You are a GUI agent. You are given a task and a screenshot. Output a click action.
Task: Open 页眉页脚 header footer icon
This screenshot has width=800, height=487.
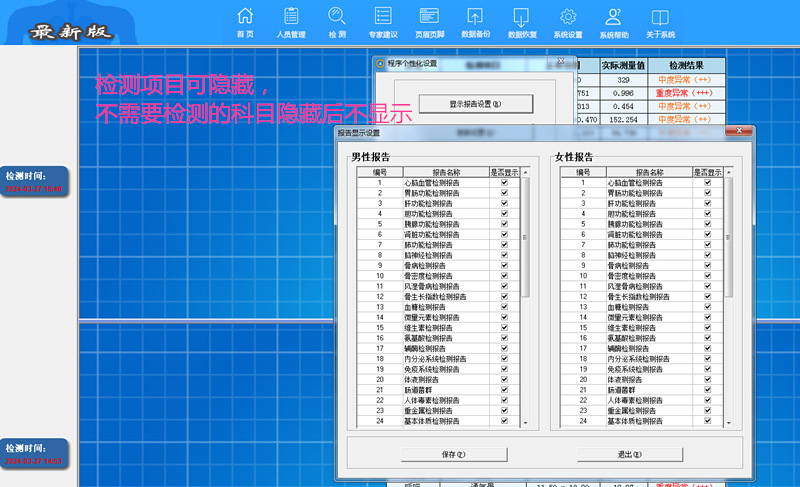[430, 22]
